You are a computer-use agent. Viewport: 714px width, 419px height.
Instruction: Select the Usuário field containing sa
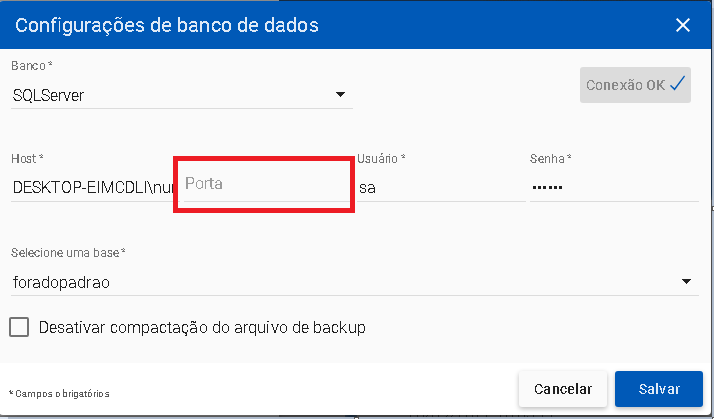pos(440,186)
